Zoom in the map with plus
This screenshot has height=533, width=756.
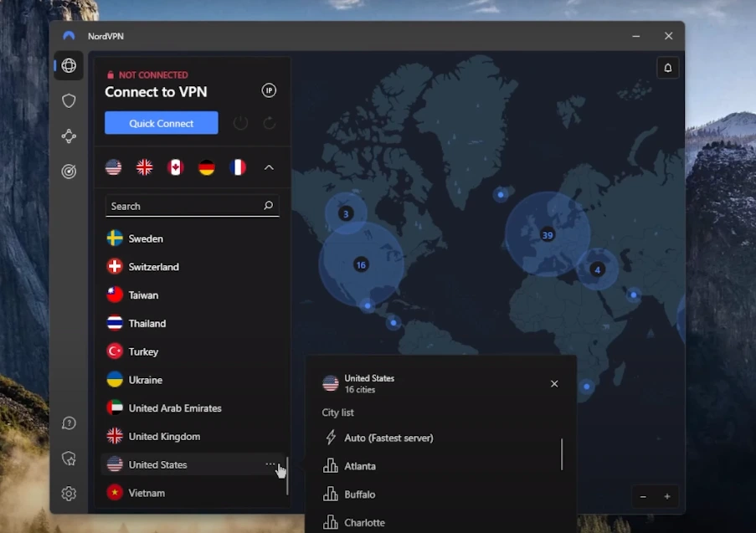(x=667, y=496)
